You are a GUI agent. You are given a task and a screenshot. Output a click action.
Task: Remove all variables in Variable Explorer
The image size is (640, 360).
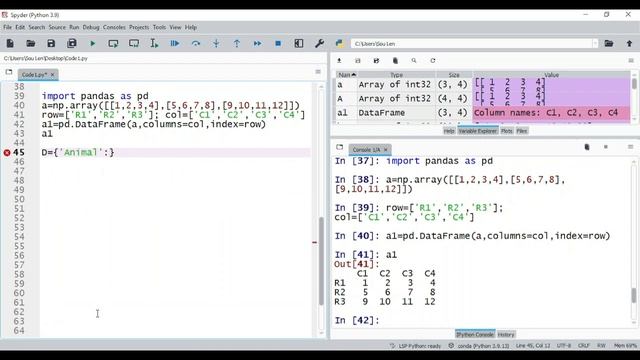pyautogui.click(x=395, y=60)
